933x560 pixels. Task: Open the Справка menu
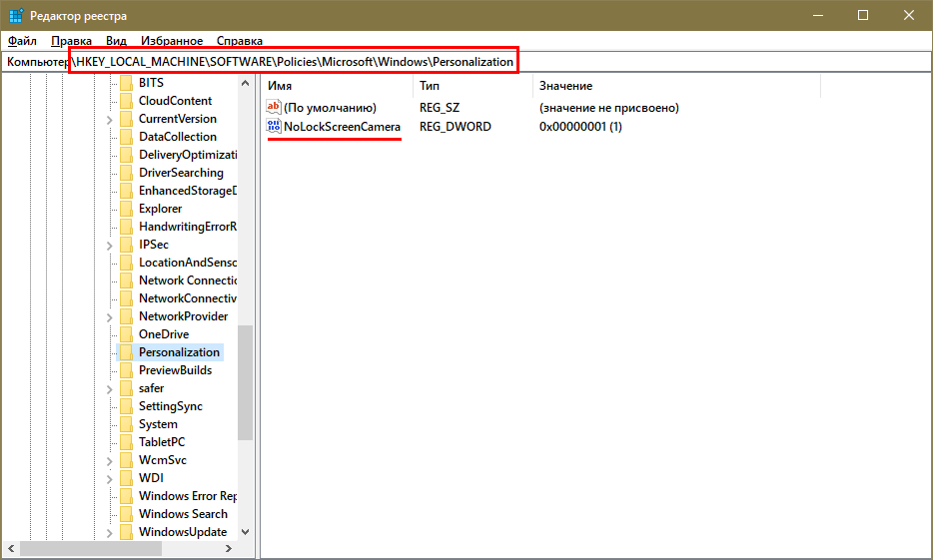240,41
